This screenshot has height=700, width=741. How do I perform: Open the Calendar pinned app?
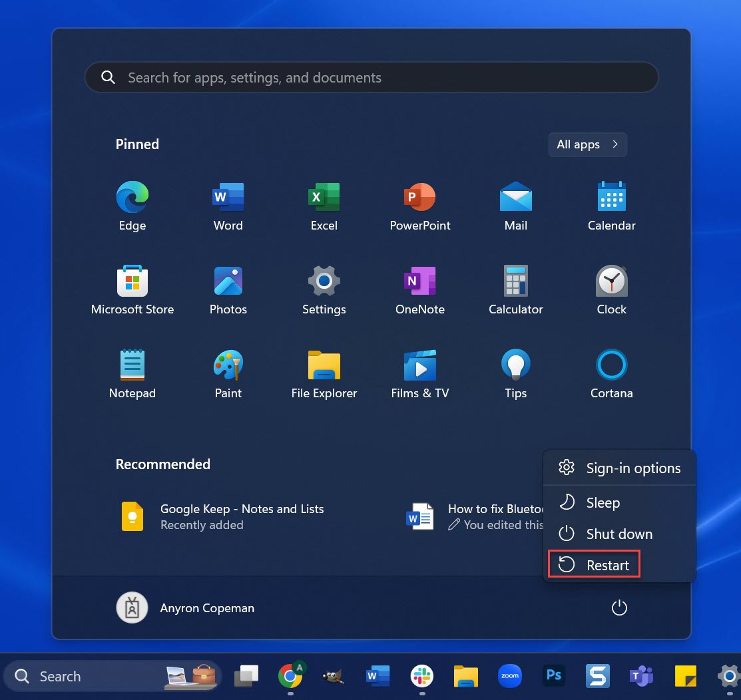click(612, 206)
